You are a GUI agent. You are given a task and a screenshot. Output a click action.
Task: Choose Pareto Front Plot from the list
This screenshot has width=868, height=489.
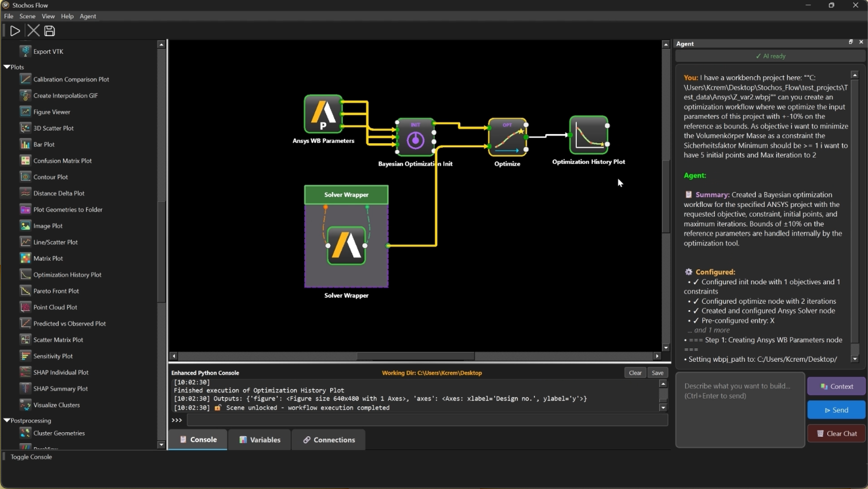[56, 291]
